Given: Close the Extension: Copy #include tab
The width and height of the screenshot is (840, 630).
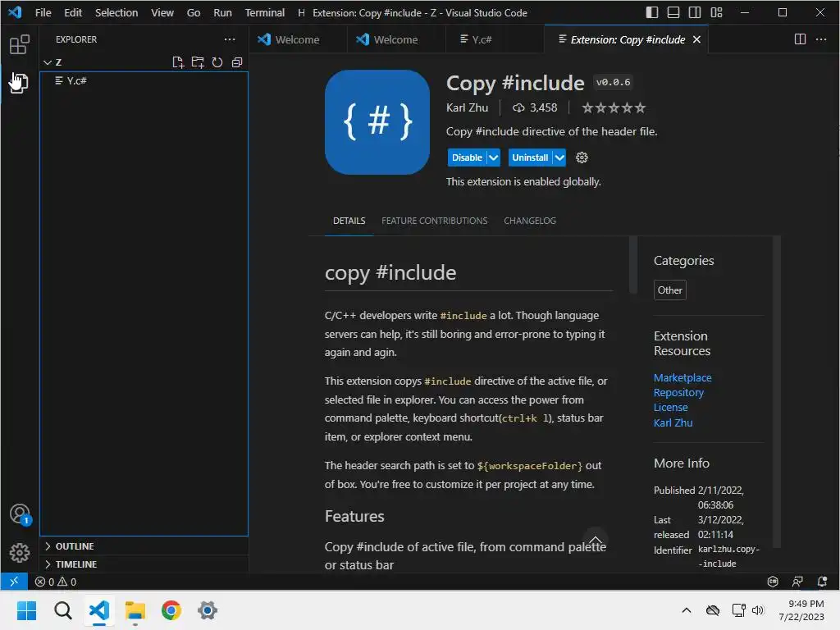Looking at the screenshot, I should point(696,39).
